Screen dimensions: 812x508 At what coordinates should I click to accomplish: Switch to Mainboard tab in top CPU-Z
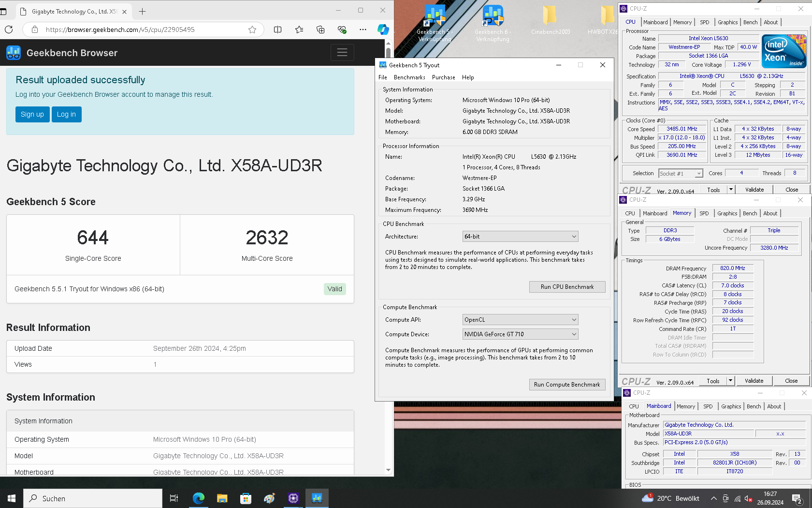tap(655, 22)
